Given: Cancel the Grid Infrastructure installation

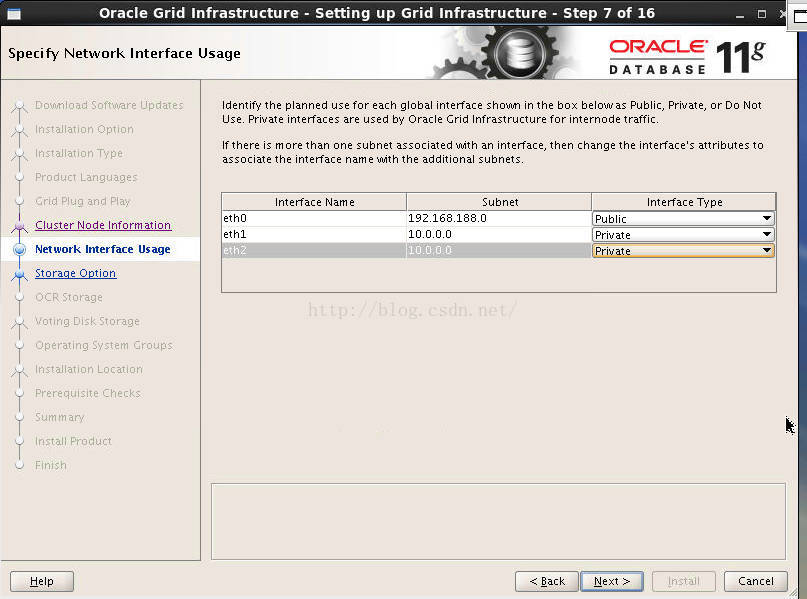Looking at the screenshot, I should (x=756, y=581).
